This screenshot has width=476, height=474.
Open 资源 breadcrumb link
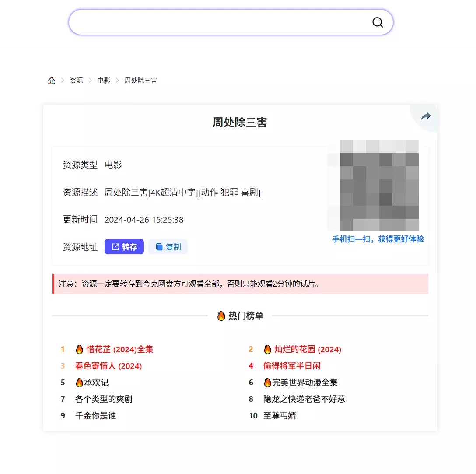(x=76, y=81)
